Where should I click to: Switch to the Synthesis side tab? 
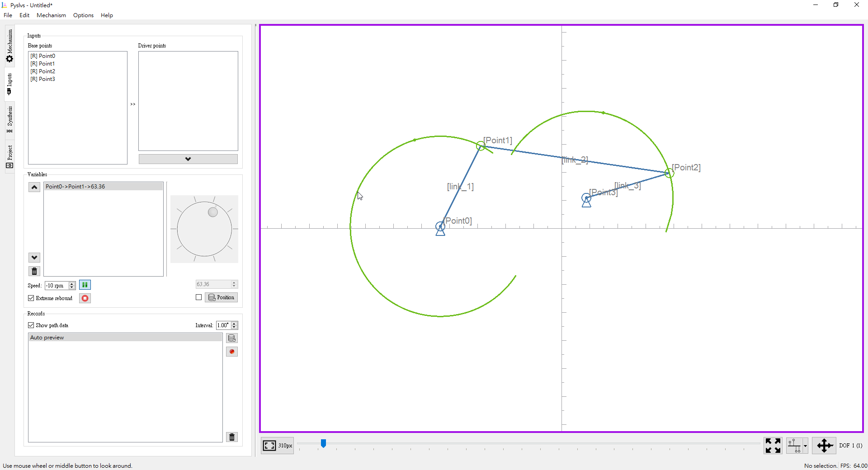tap(9, 119)
